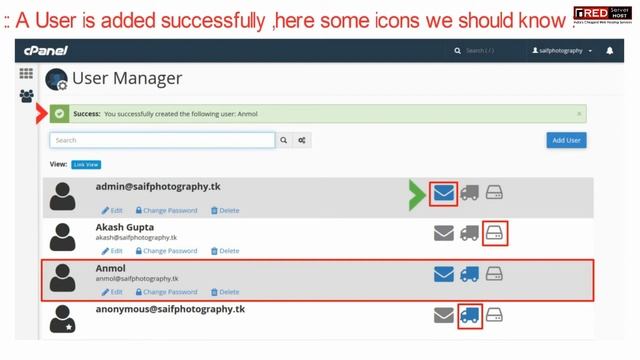The height and width of the screenshot is (360, 640).
Task: Open the saifphotography account dropdown
Action: [x=562, y=51]
